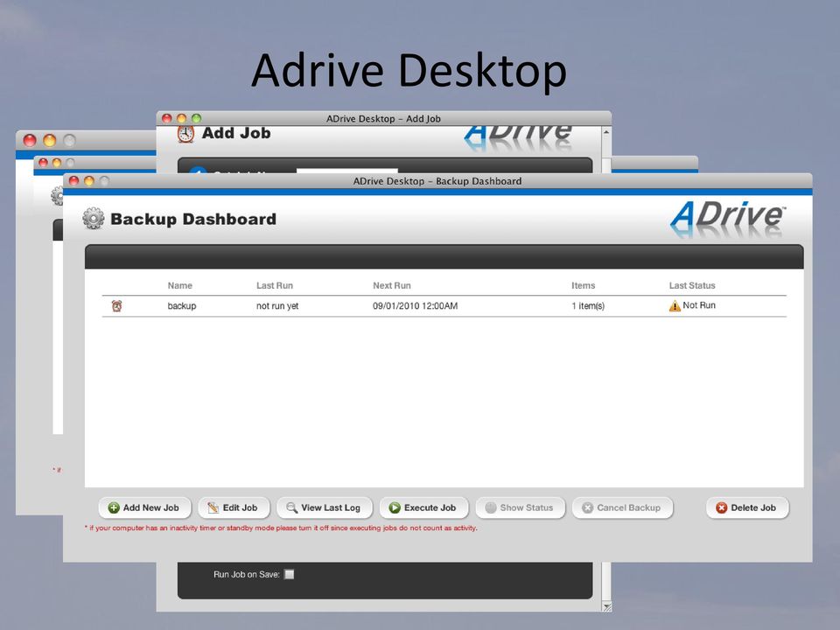840x630 pixels.
Task: Click the '09/01/2010 12:00AM' next run cell
Action: [x=415, y=306]
